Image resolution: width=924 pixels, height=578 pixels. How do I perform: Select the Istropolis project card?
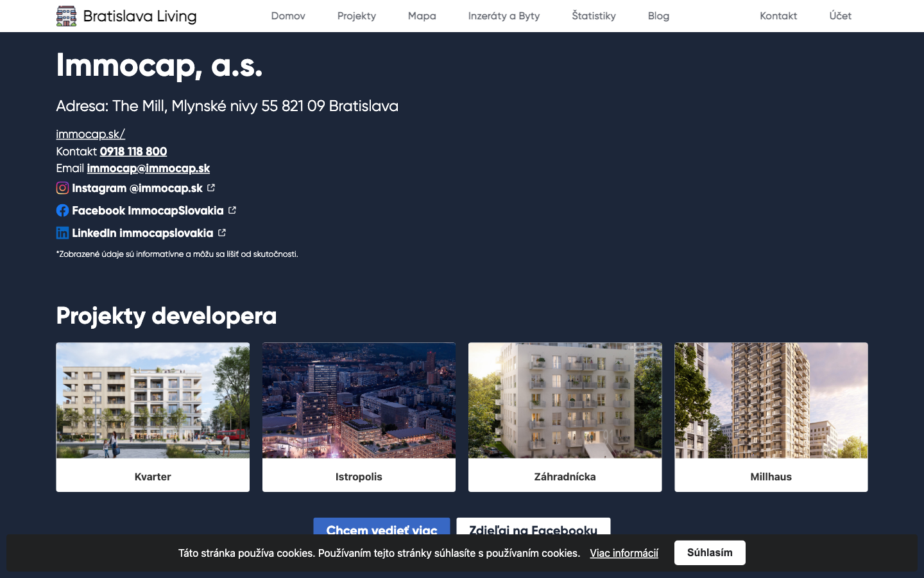point(359,417)
